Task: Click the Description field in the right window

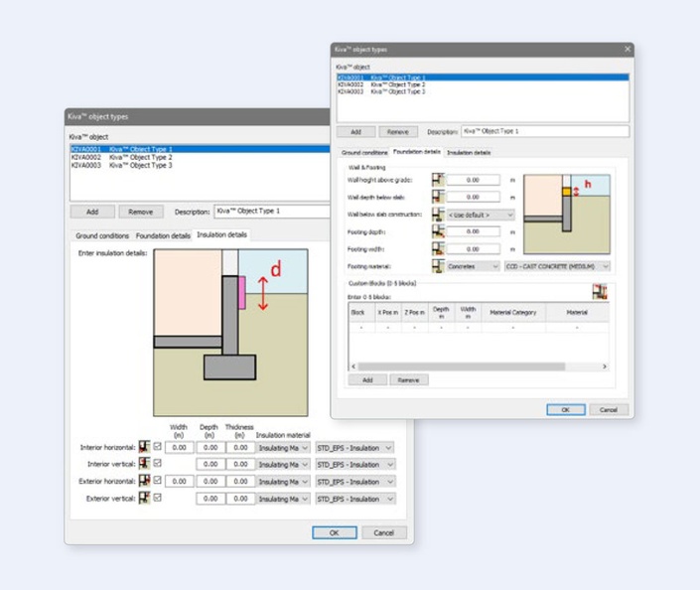Action: click(545, 131)
